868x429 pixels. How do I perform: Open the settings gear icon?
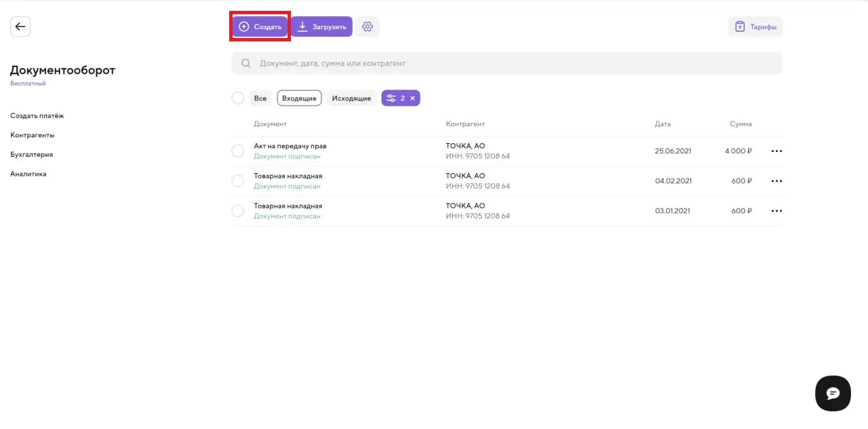368,26
